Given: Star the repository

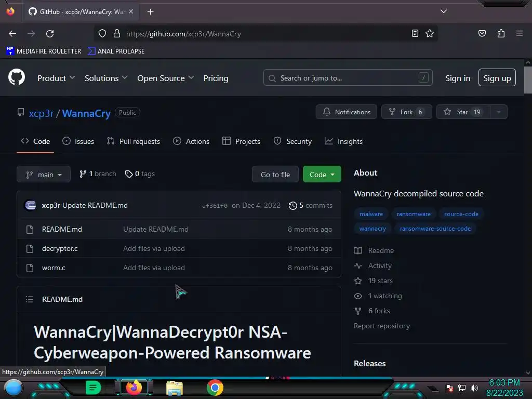Looking at the screenshot, I should [463, 112].
